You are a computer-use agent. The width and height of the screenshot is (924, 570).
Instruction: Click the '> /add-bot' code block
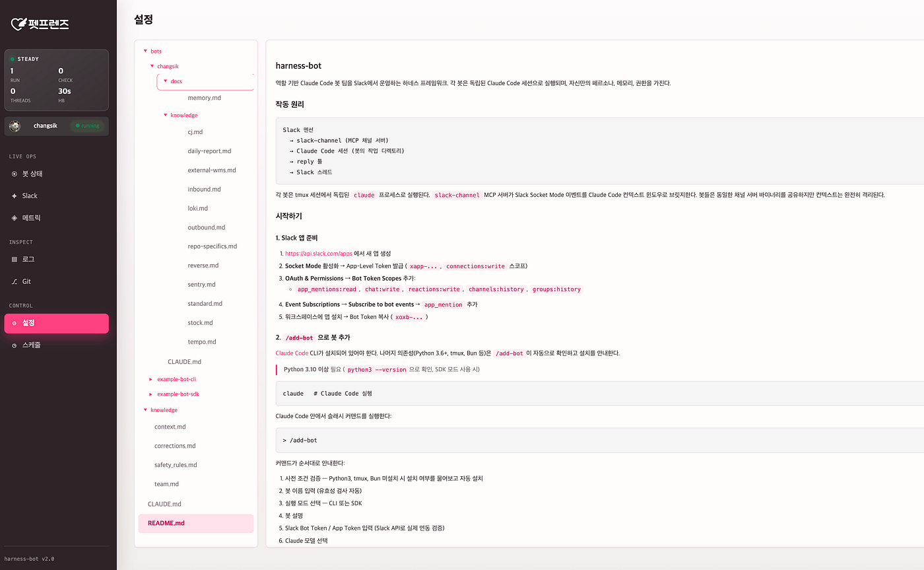(x=599, y=440)
